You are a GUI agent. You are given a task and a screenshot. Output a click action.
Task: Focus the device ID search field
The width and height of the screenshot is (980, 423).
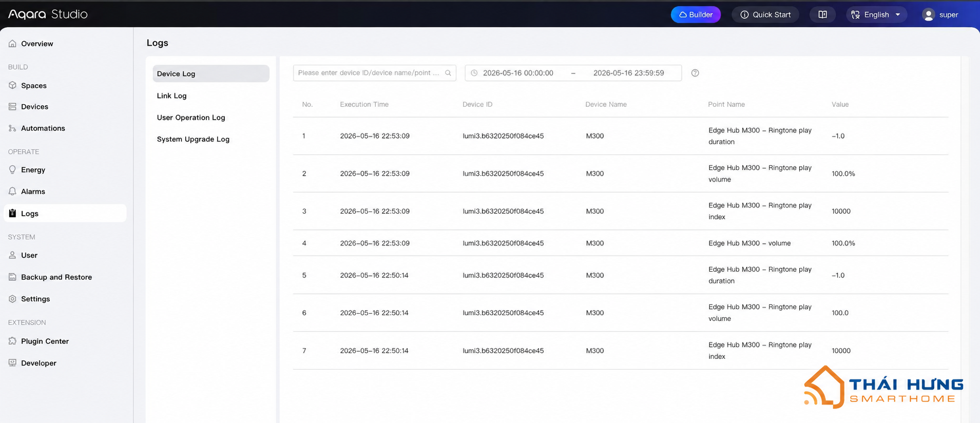tap(374, 73)
